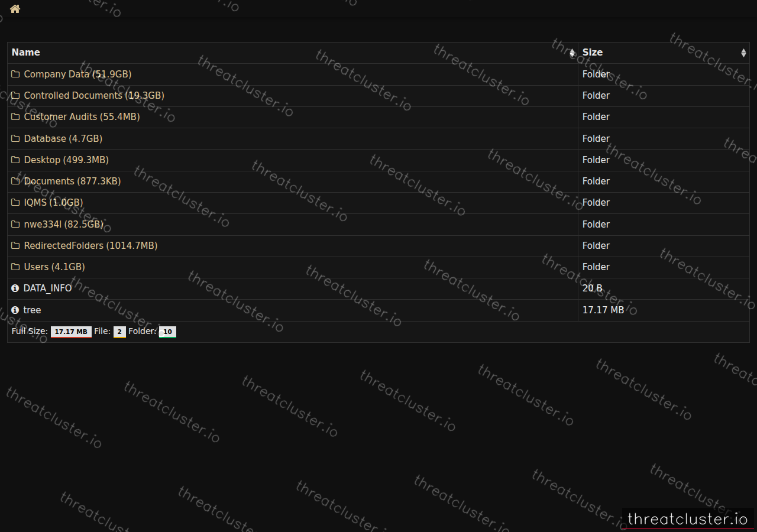Open the nwe334l (82.5GB) folder
Image resolution: width=757 pixels, height=532 pixels.
(63, 225)
